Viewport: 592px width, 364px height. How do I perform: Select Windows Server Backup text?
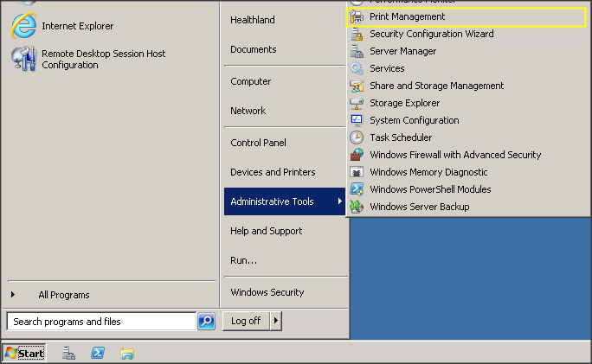[420, 207]
